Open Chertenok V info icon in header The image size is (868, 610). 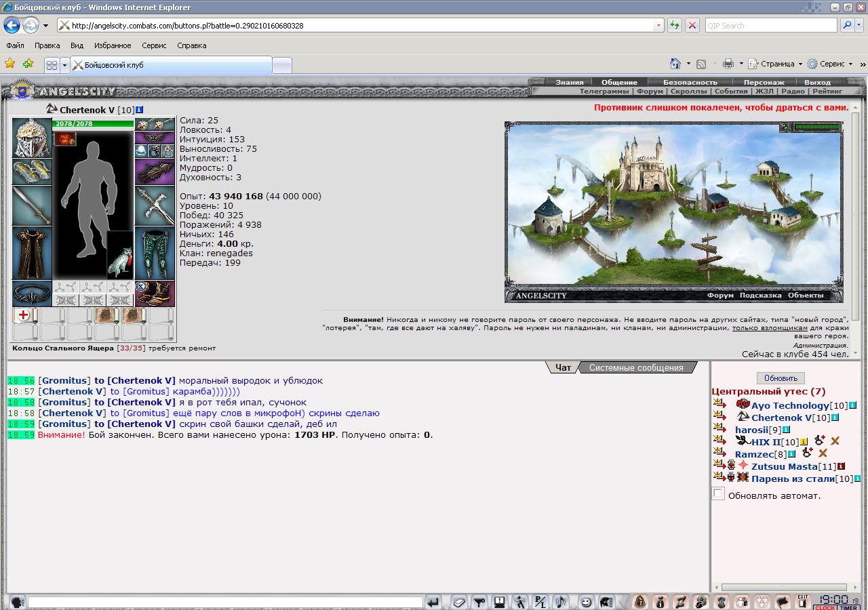(x=139, y=110)
